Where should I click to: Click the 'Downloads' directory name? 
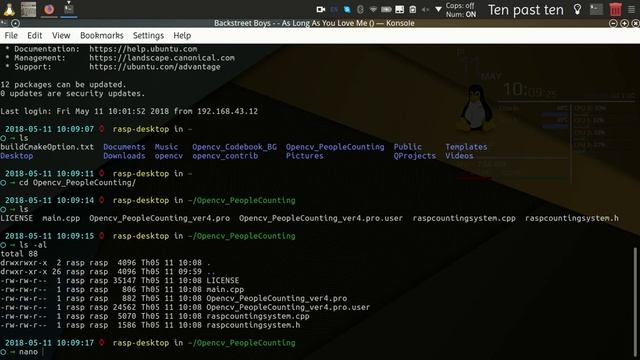point(124,156)
